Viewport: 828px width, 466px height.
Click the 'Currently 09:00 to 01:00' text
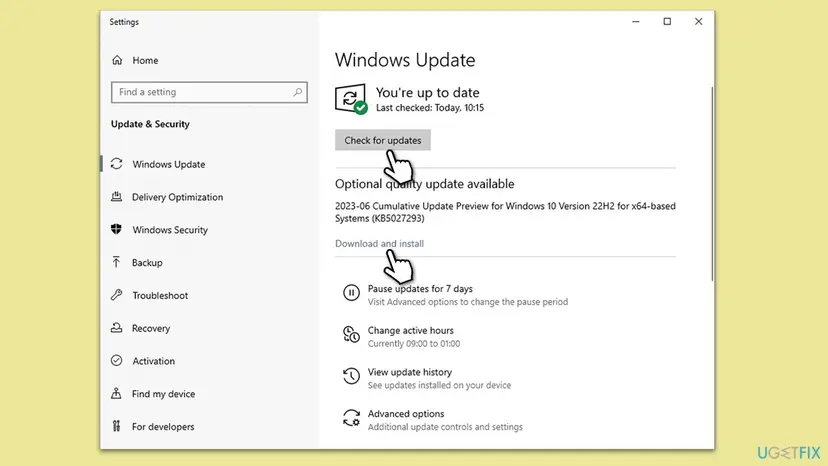414,343
